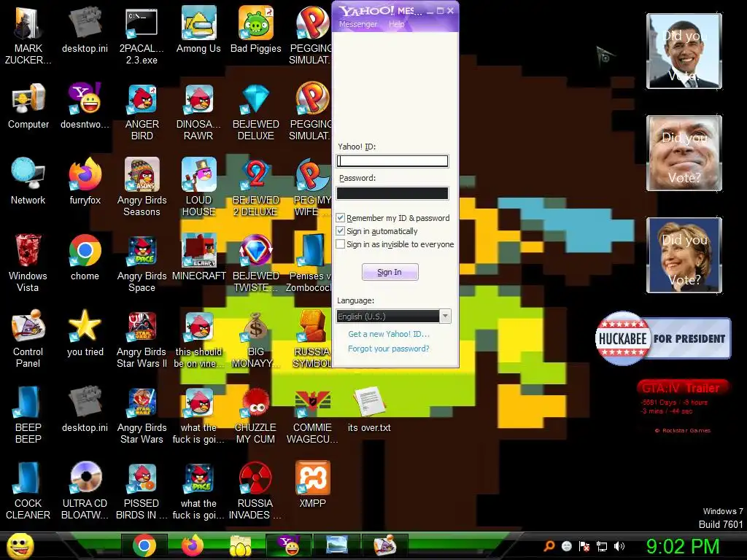This screenshot has width=747, height=560.
Task: Open BEJEWED DELUXE desktop icon
Action: [256, 112]
